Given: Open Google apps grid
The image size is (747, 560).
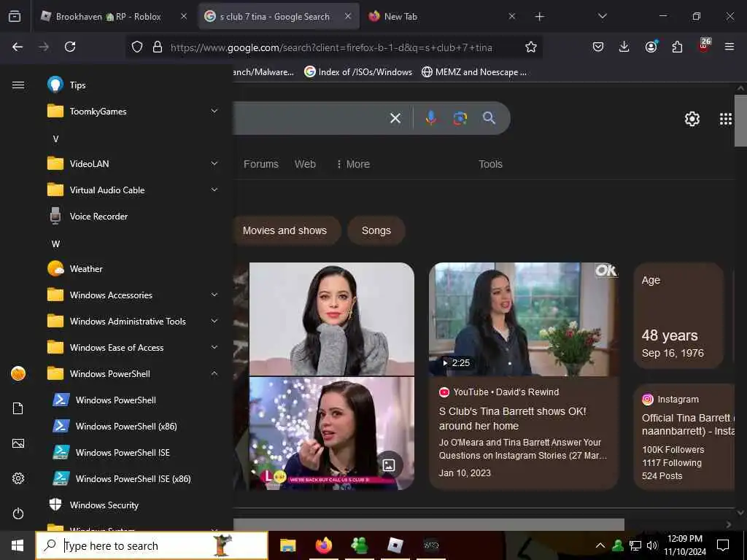Looking at the screenshot, I should tap(725, 119).
